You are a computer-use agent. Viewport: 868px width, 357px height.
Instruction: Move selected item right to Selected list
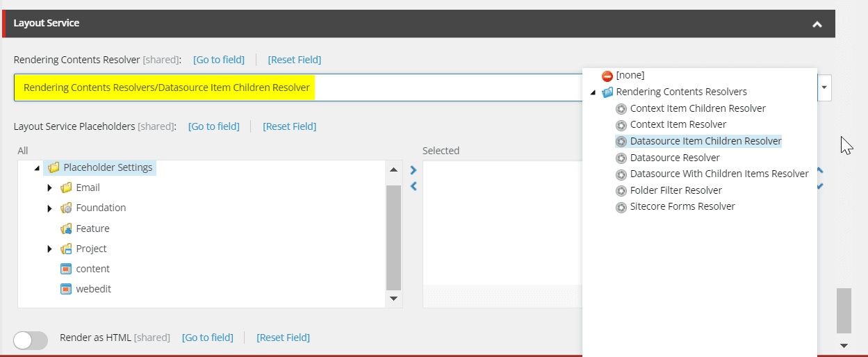[413, 170]
